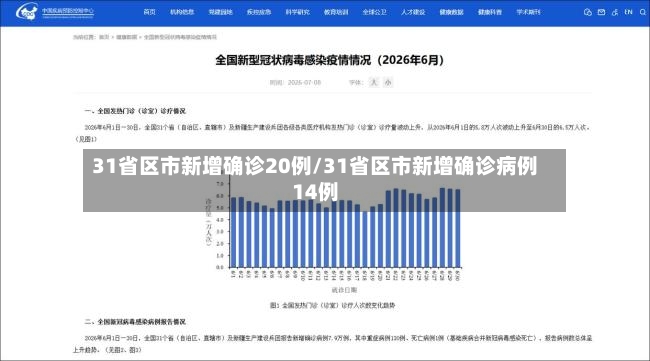Click the 就诊日期 x-axis label on the chart
Image resolution: width=650 pixels, height=361 pixels.
(x=344, y=290)
